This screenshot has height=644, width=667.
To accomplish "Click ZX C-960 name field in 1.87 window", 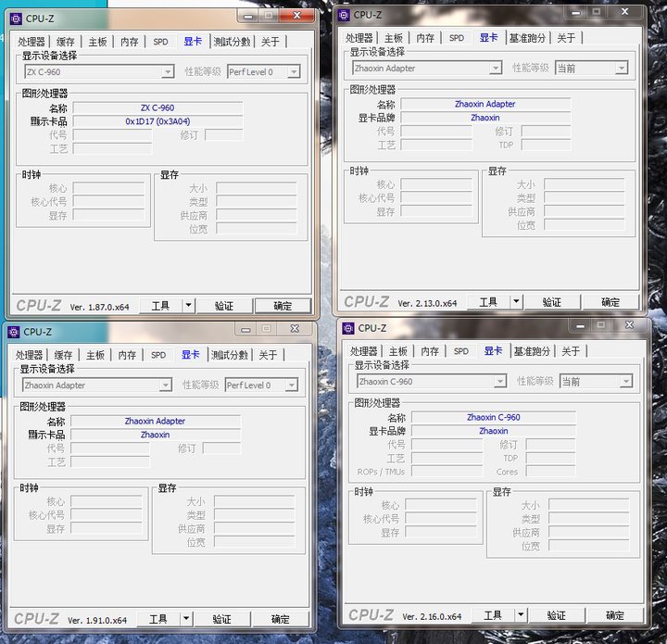I will click(x=157, y=108).
